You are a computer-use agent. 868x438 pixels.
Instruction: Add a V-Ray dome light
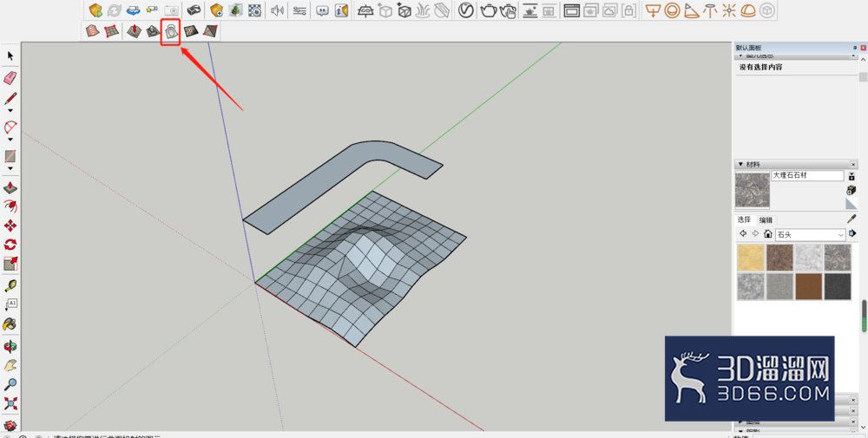point(748,10)
